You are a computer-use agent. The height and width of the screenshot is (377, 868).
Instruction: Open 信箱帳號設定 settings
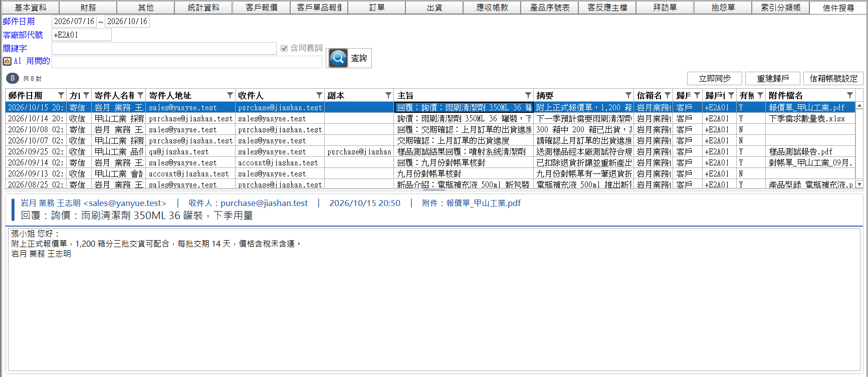point(834,79)
